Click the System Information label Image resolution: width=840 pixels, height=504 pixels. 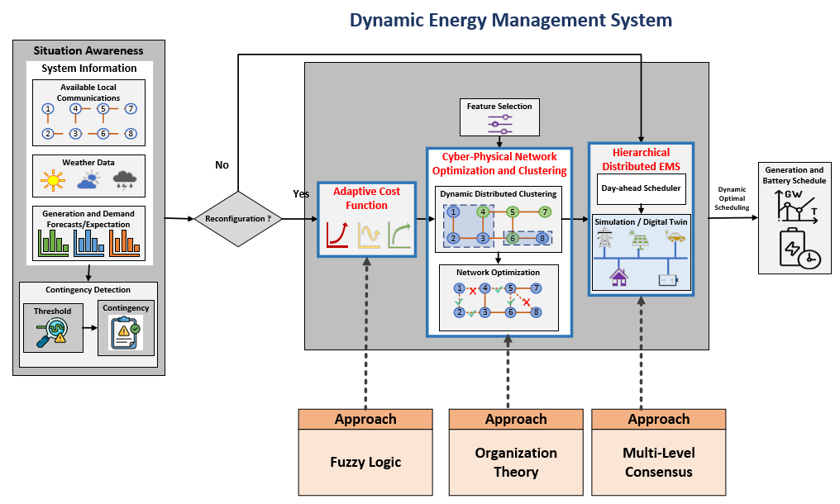pyautogui.click(x=89, y=68)
